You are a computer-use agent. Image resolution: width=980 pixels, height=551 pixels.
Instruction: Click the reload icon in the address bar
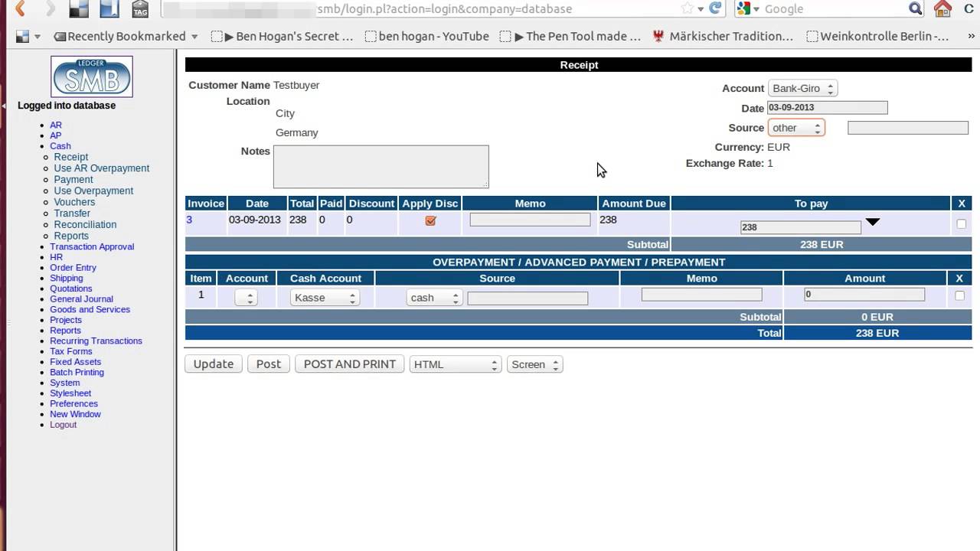pyautogui.click(x=715, y=8)
